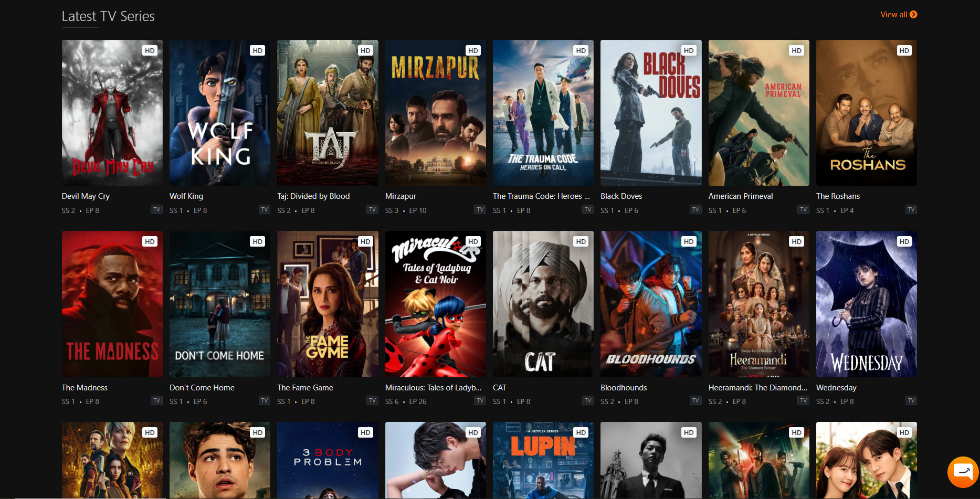
Task: Click The Roshans title link
Action: 838,196
